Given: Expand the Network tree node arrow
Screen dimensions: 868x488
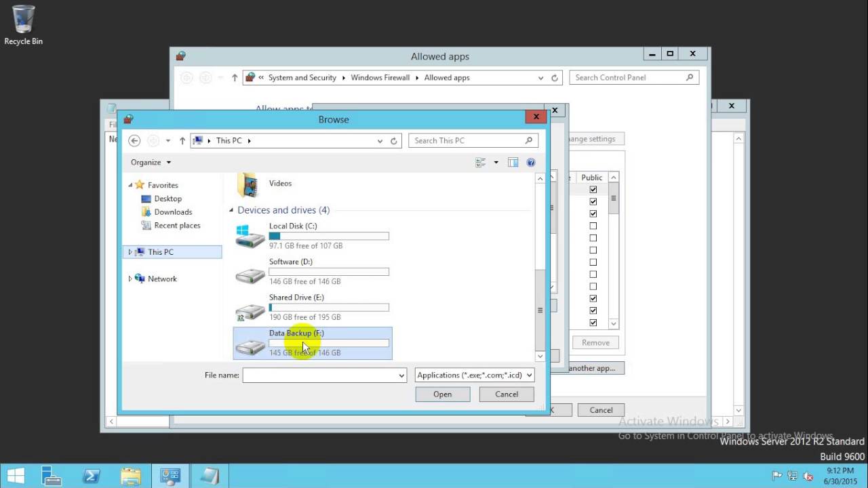Looking at the screenshot, I should [x=130, y=279].
